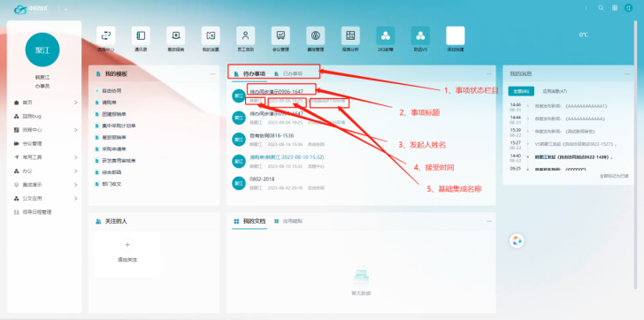Open the 15:27 V5 message about 0822-1527
Screen dimensions: 644x320
click(576, 144)
